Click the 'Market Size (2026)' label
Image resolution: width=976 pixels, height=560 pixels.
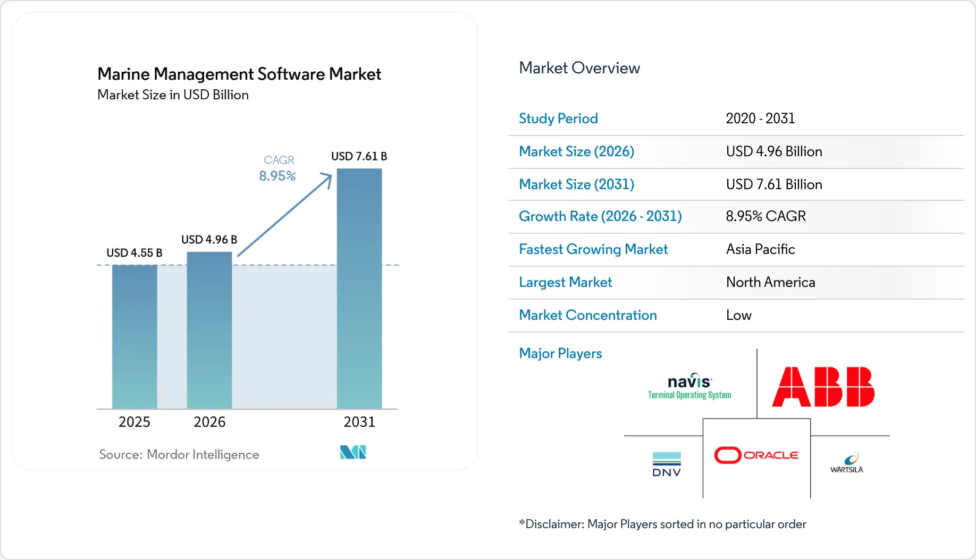point(577,151)
